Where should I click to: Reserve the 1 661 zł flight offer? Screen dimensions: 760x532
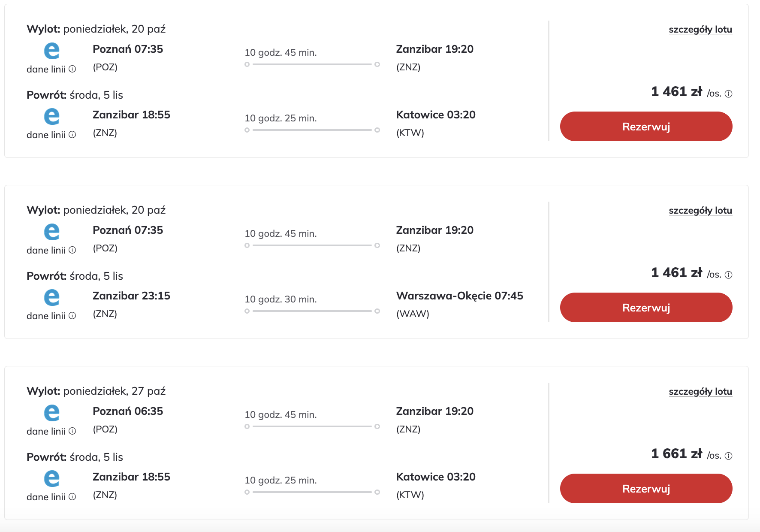point(646,489)
